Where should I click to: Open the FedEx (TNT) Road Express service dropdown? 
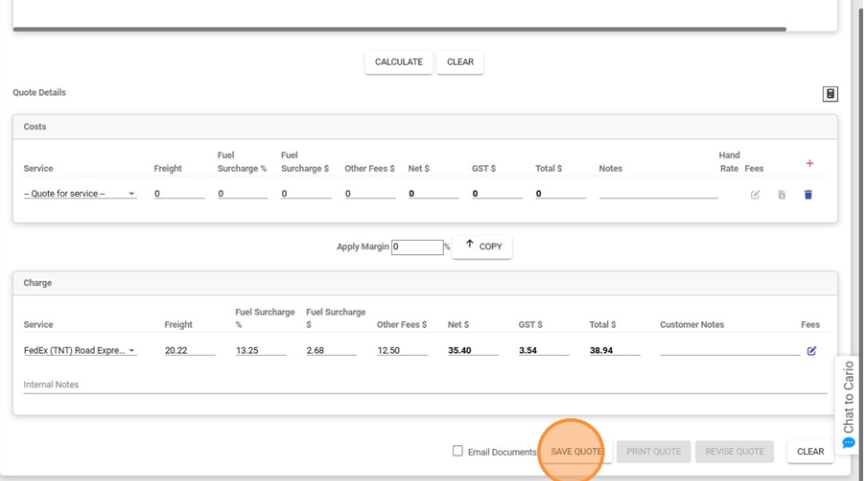click(80, 351)
